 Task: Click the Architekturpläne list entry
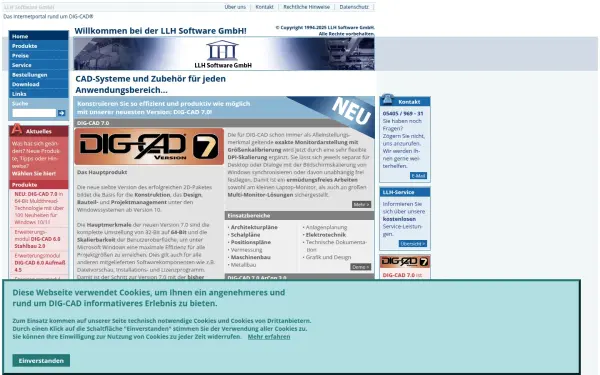pos(254,227)
